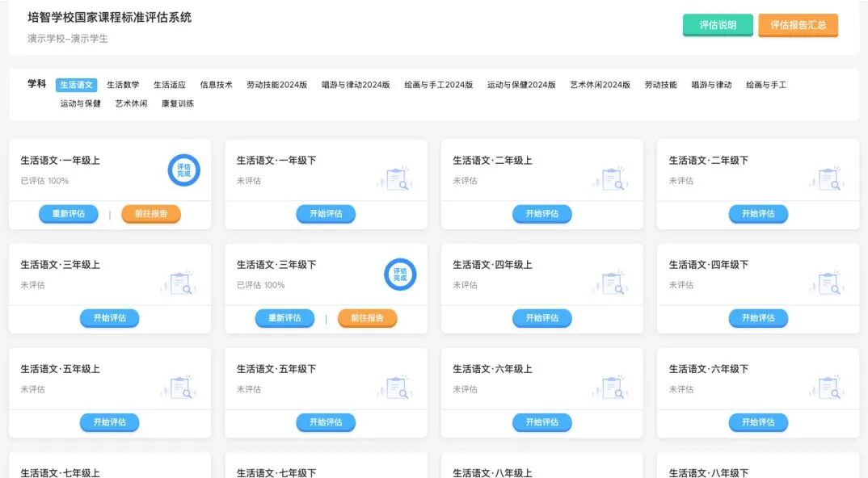
Task: Click the 生活语文·六年级下 card title
Action: [x=709, y=369]
